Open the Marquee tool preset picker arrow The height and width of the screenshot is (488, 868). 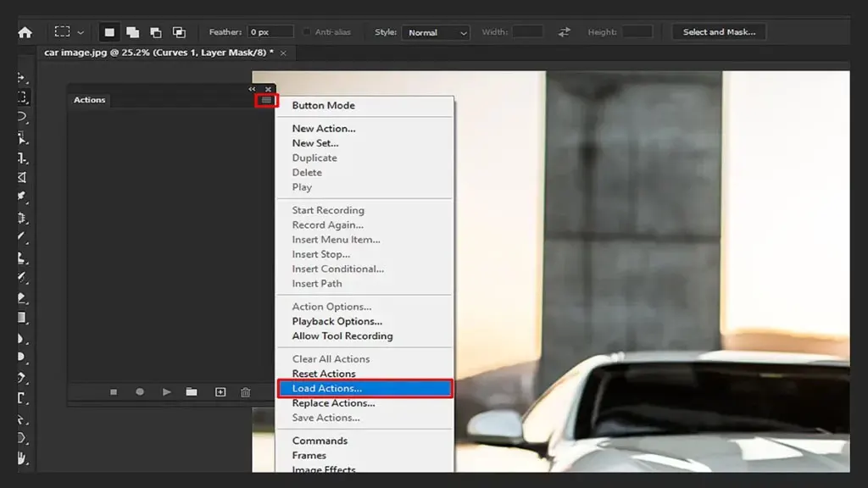click(x=81, y=33)
